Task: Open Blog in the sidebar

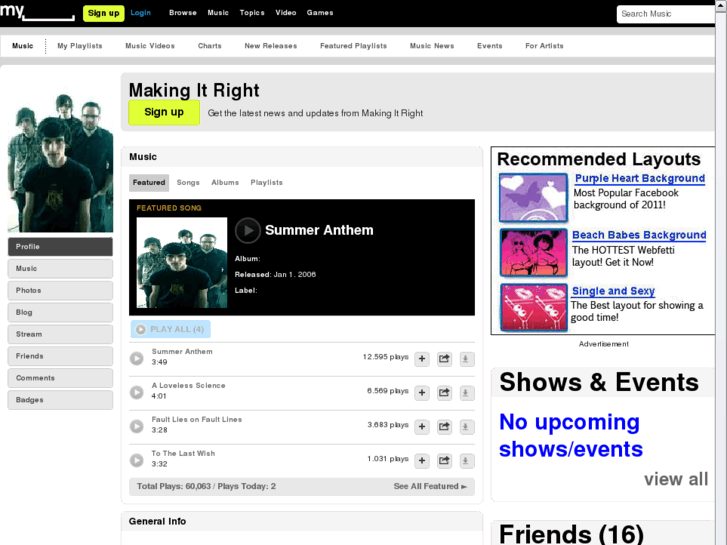Action: pyautogui.click(x=60, y=312)
